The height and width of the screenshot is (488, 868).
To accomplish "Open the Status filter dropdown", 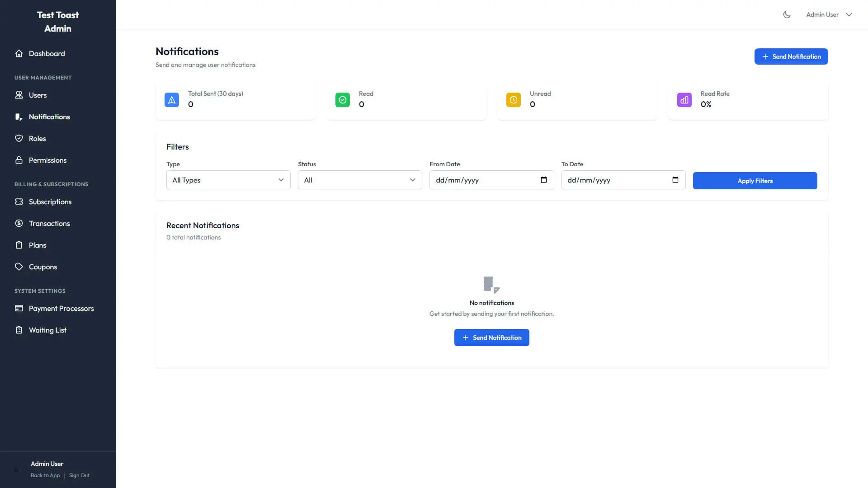I will [x=360, y=180].
